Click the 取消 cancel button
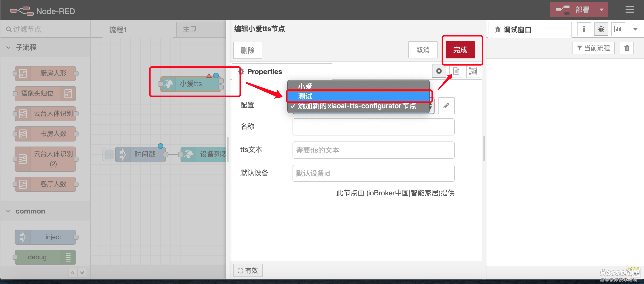644x284 pixels. pos(423,50)
